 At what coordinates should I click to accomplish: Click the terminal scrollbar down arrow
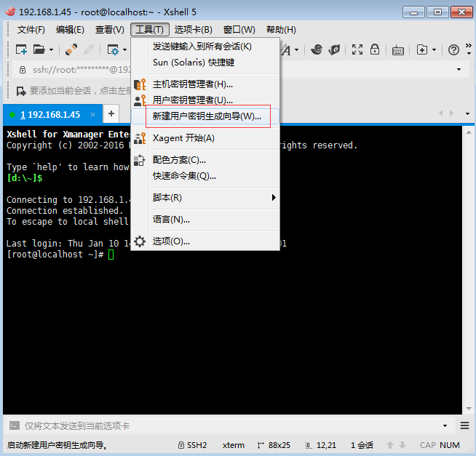469,409
